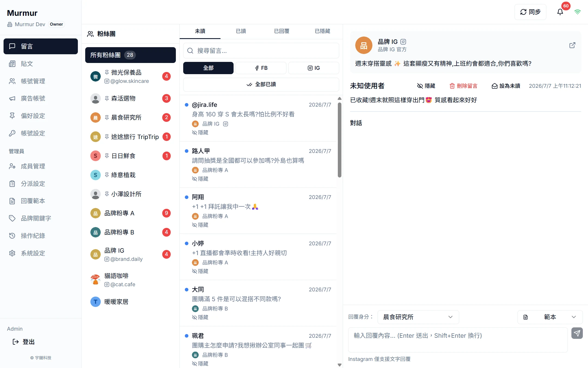Image resolution: width=588 pixels, height=368 pixels.
Task: Click the 暖暖家居 avatar icon
Action: [96, 302]
